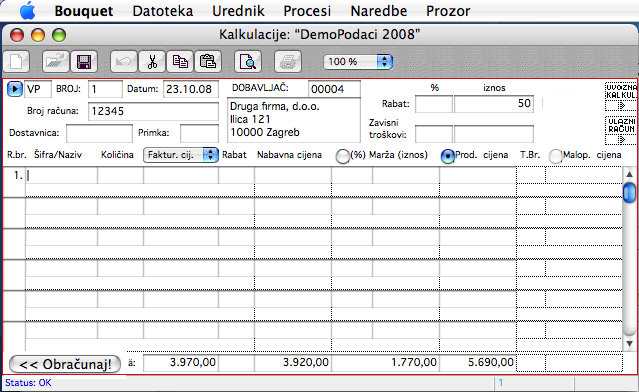Image resolution: width=639 pixels, height=392 pixels.
Task: Click the Print toolbar icon
Action: point(288,62)
